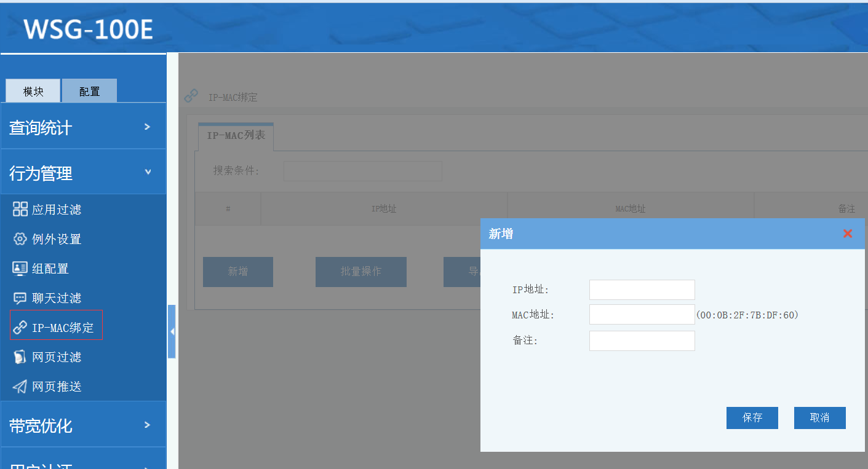
Task: Switch to the 配置 tab
Action: [89, 91]
